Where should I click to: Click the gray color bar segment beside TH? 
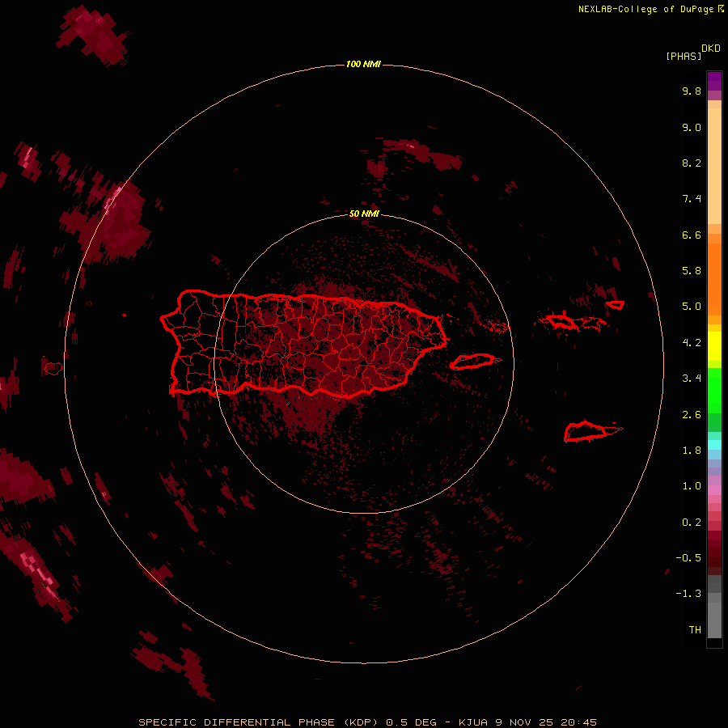tap(714, 622)
